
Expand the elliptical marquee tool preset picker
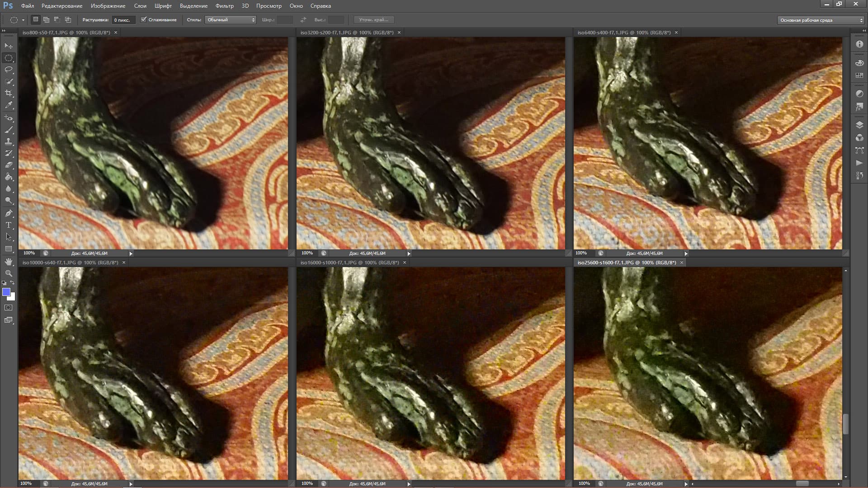point(23,20)
